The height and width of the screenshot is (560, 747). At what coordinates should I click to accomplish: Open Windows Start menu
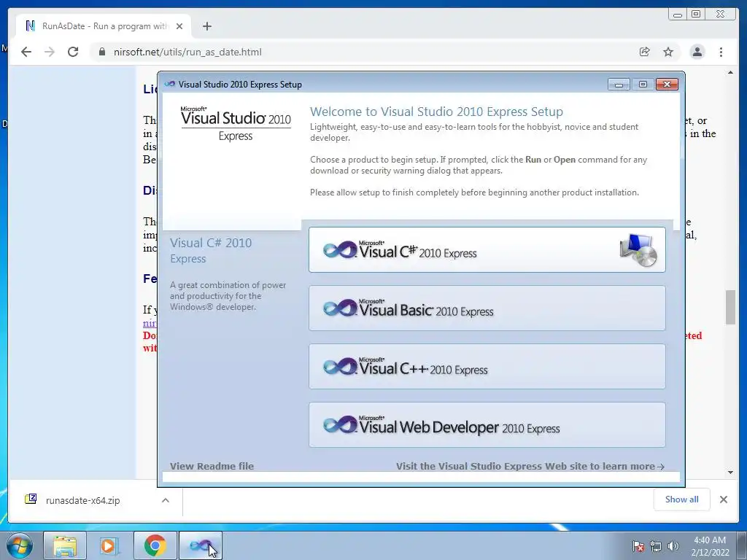[x=19, y=545]
